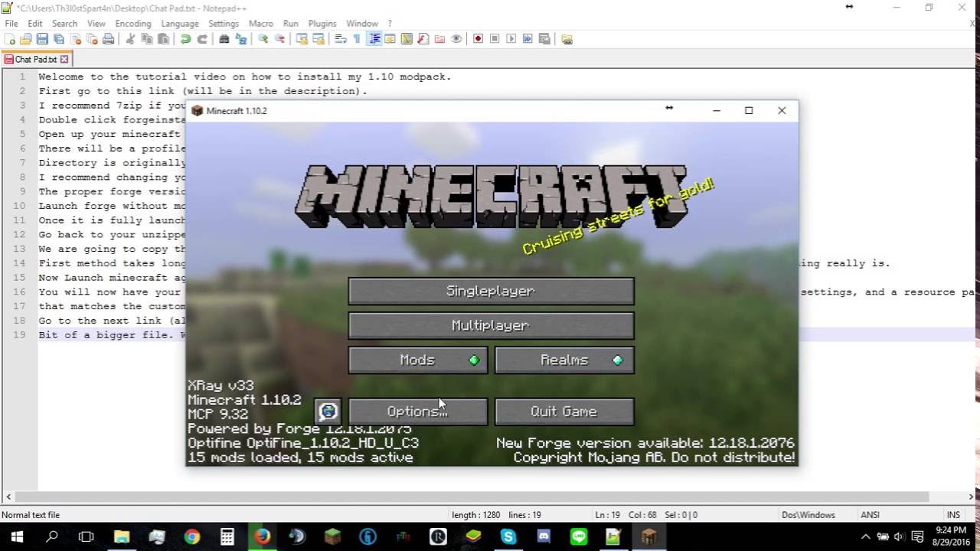Open Task View on the taskbar
980x551 pixels.
[x=87, y=536]
